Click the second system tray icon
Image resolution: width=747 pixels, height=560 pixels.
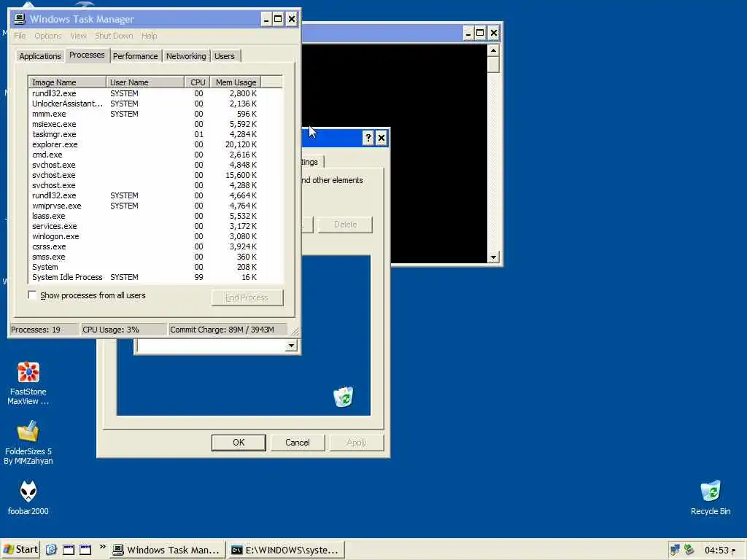point(689,550)
